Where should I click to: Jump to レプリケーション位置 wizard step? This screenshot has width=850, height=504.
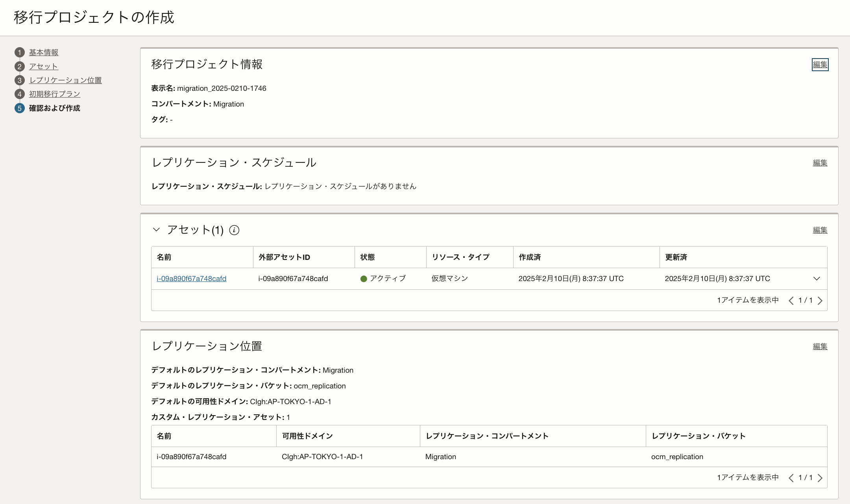coord(65,80)
